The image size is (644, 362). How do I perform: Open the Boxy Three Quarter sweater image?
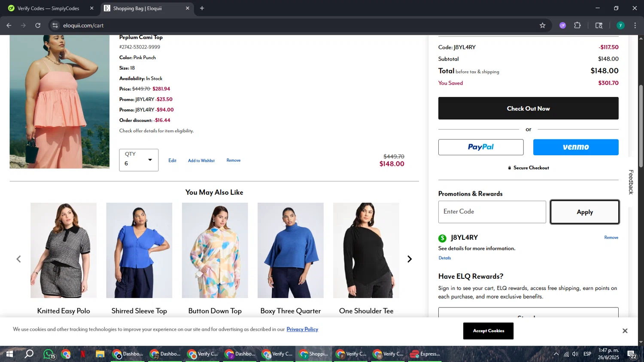[291, 250]
